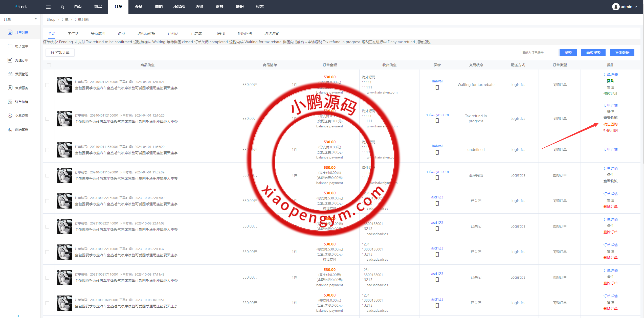Screen dimensions: 644x318
Task: Click the 导出数据 button
Action: click(x=622, y=53)
